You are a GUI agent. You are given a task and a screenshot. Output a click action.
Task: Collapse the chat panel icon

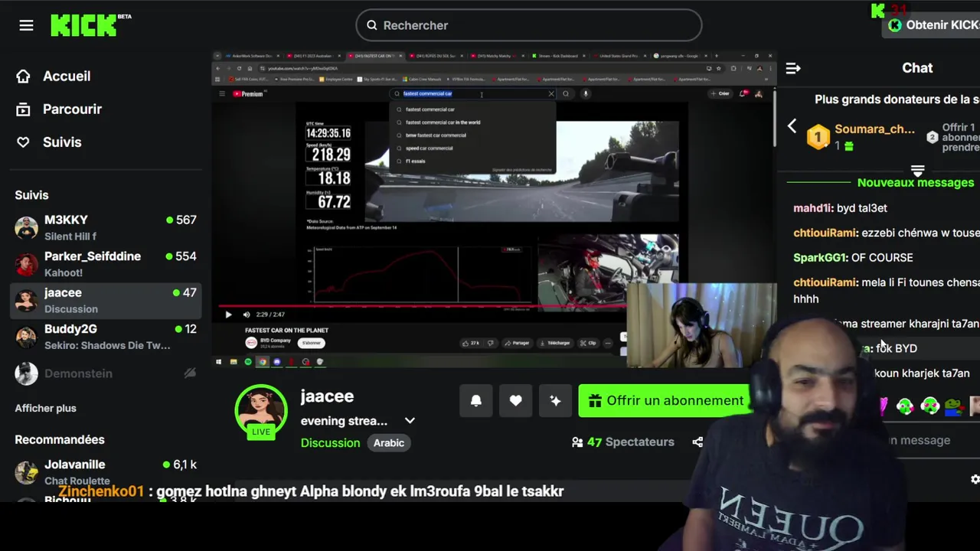793,69
